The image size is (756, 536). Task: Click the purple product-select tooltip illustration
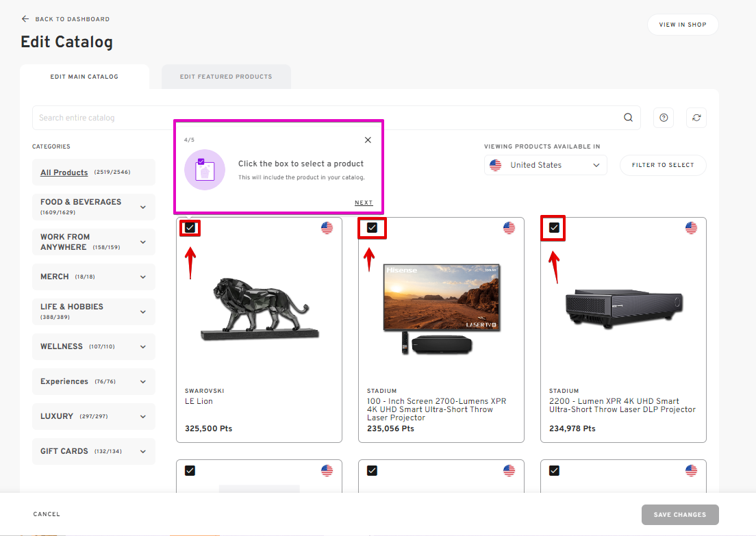(205, 170)
